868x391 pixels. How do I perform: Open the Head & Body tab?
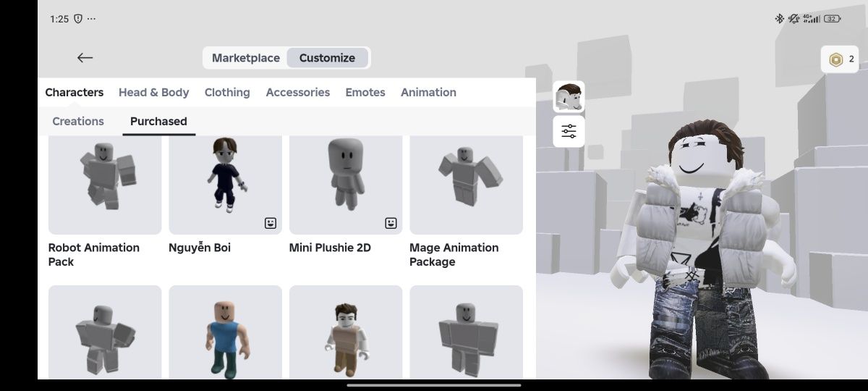[153, 92]
